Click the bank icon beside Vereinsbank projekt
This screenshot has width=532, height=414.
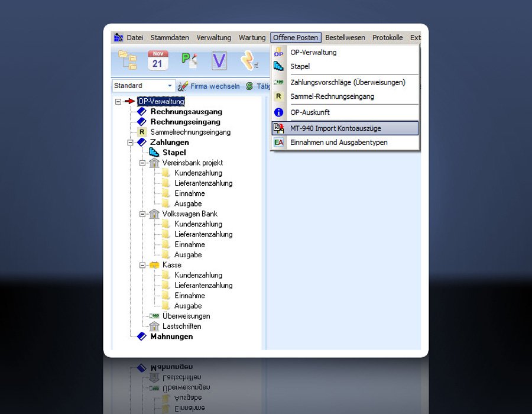pyautogui.click(x=154, y=163)
